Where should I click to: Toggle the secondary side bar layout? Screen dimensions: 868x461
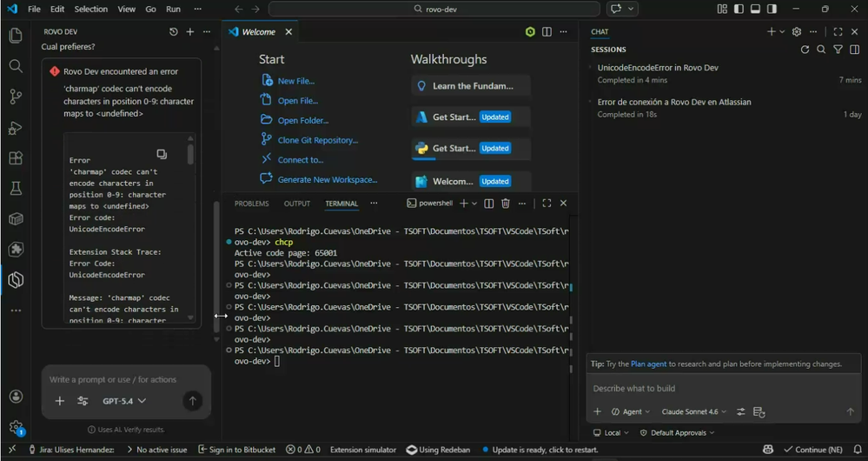(x=772, y=9)
